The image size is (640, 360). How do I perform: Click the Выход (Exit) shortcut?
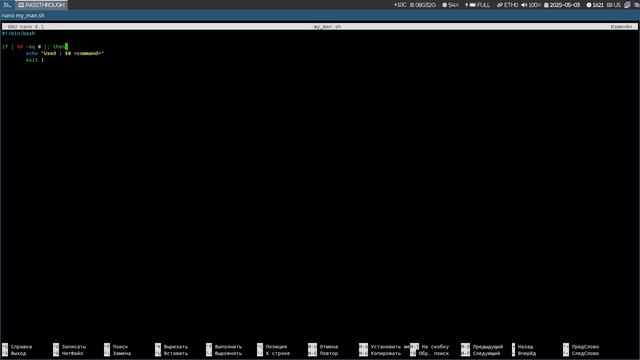tap(14, 353)
